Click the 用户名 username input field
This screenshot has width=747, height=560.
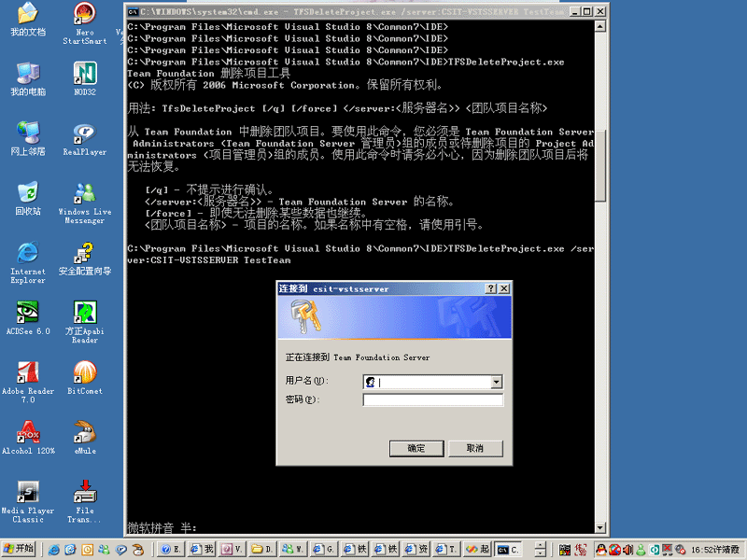coord(432,382)
